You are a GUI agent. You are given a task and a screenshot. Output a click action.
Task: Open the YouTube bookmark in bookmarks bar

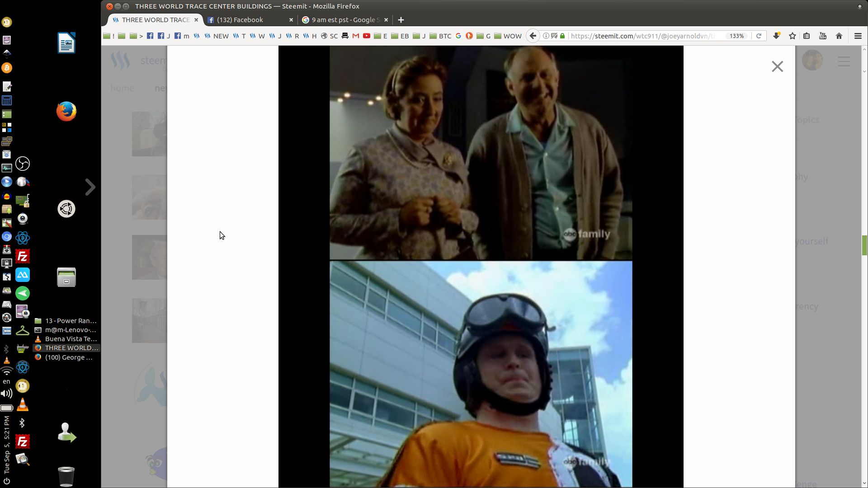click(367, 36)
